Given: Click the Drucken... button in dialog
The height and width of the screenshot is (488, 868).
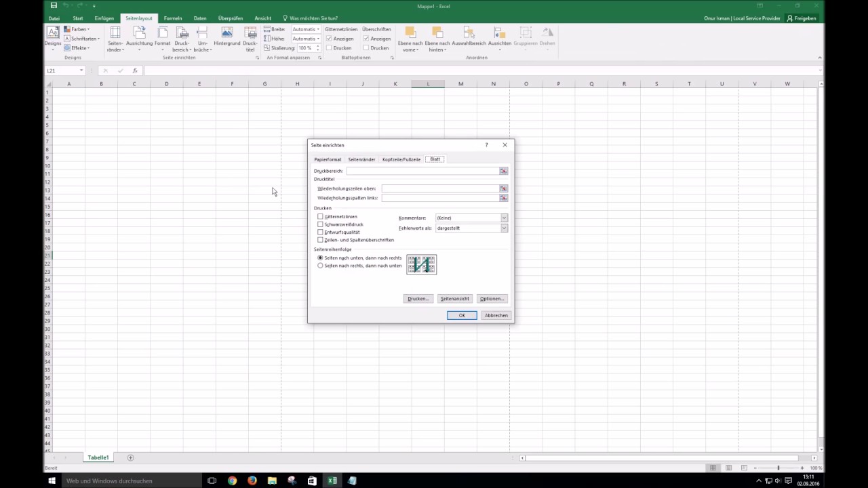Looking at the screenshot, I should coord(418,298).
